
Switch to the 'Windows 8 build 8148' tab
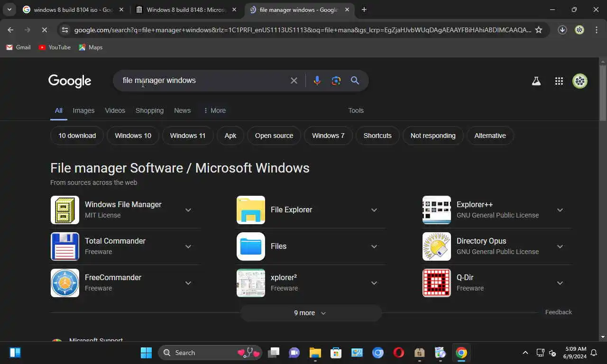tap(186, 9)
